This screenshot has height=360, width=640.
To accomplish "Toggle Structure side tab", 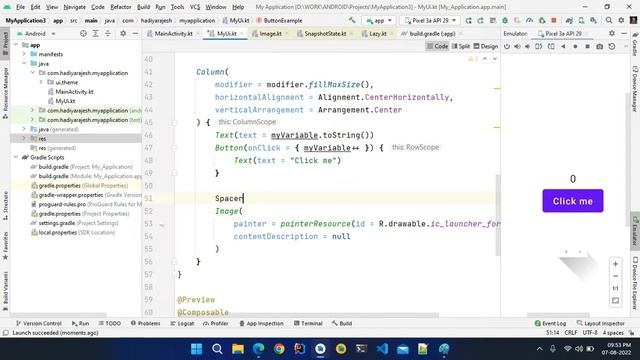I will (5, 206).
